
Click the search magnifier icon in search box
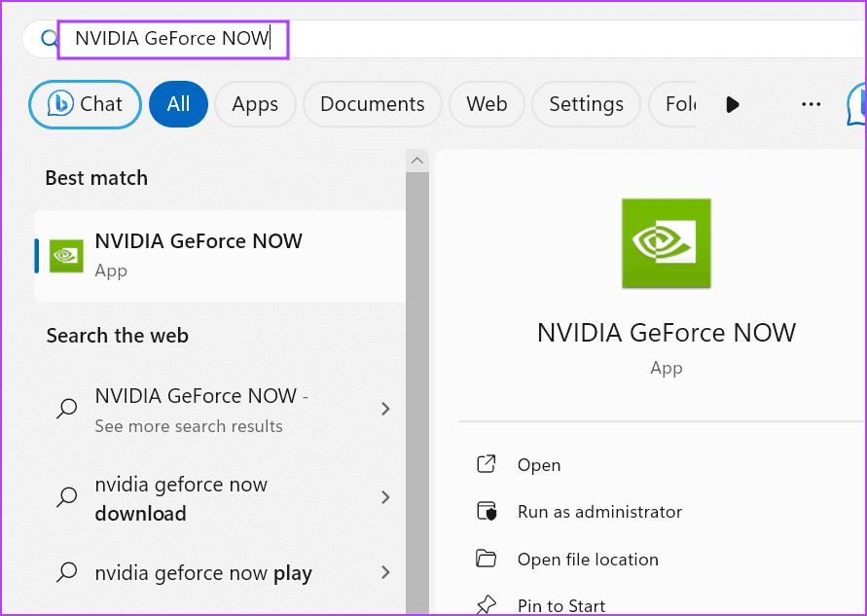[50, 39]
